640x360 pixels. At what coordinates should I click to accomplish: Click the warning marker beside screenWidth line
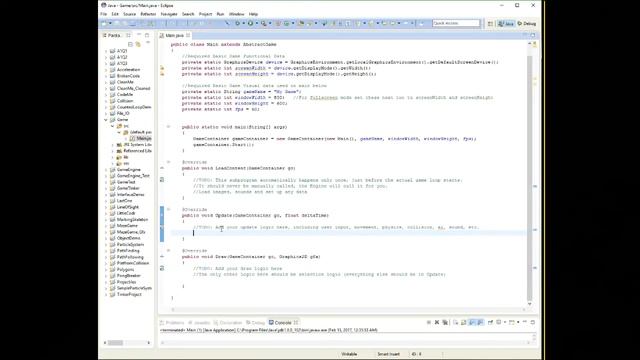pos(162,68)
